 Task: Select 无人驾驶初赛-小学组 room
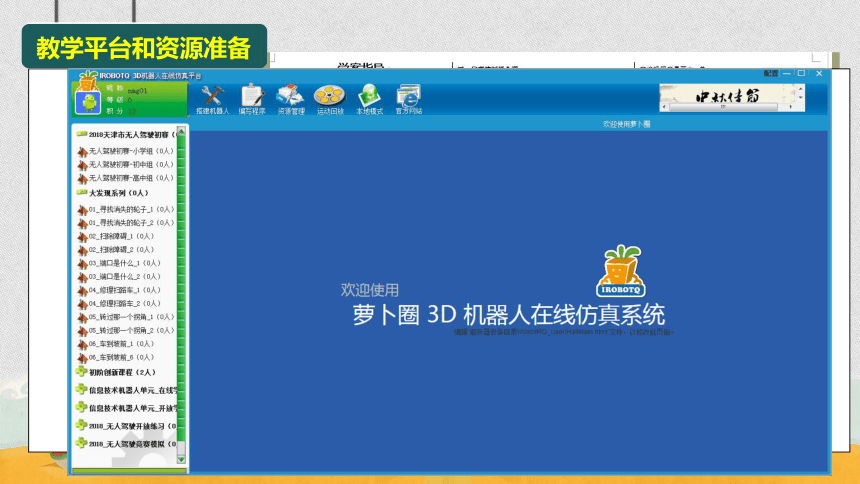tap(125, 151)
